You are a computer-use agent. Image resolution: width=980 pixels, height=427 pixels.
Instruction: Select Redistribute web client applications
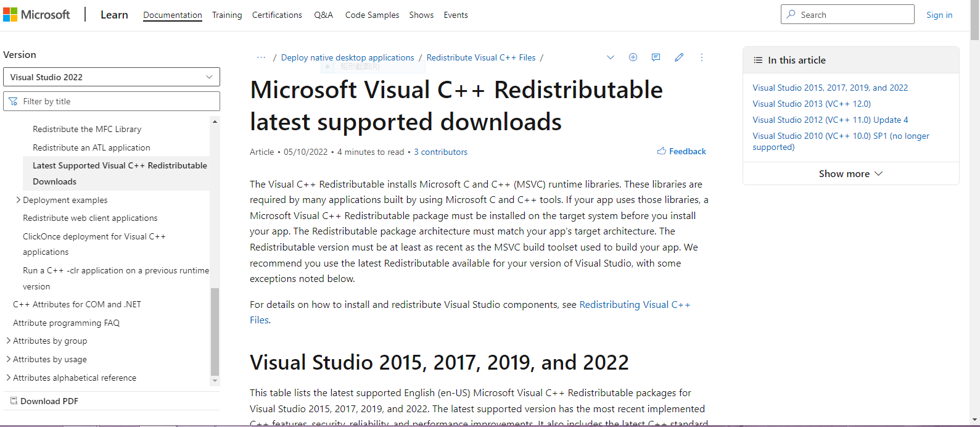90,218
